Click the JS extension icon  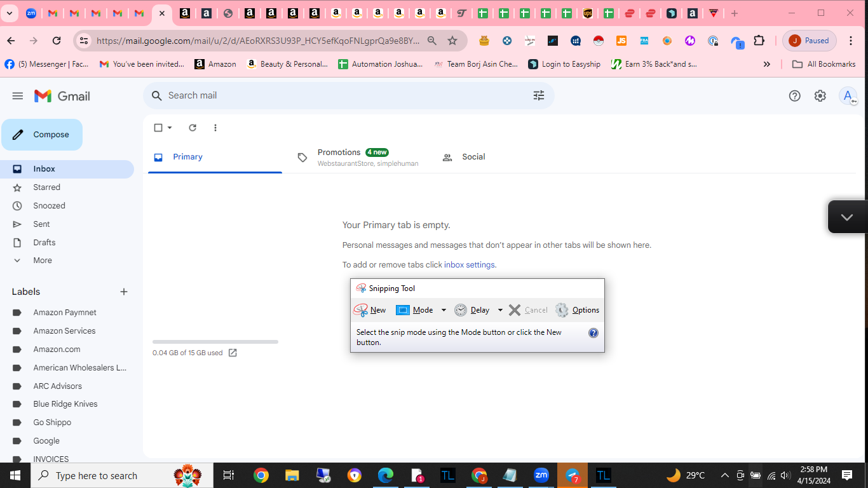coord(621,41)
